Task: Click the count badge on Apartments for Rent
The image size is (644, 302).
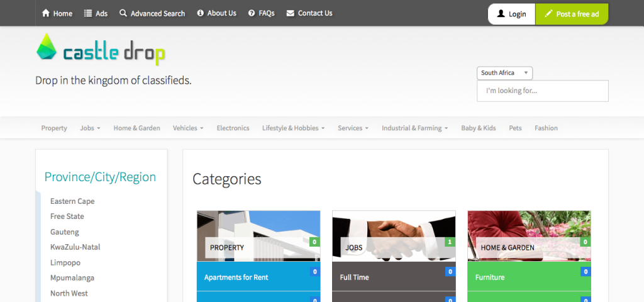Action: point(314,272)
